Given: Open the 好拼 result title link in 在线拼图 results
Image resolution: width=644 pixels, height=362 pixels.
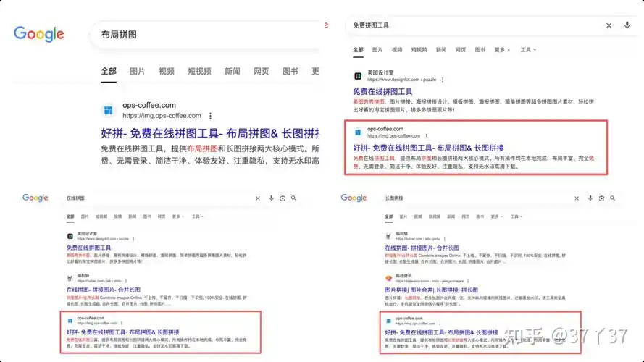Looking at the screenshot, I should pos(123,332).
